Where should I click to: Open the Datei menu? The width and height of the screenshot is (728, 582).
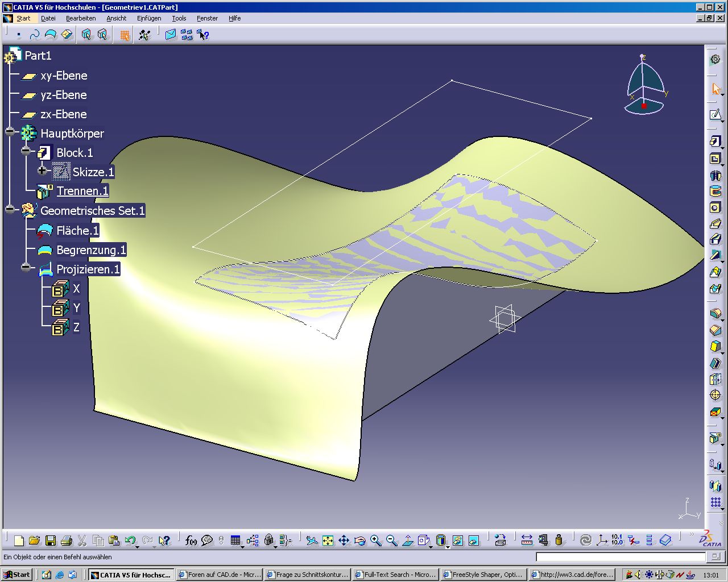coord(48,18)
